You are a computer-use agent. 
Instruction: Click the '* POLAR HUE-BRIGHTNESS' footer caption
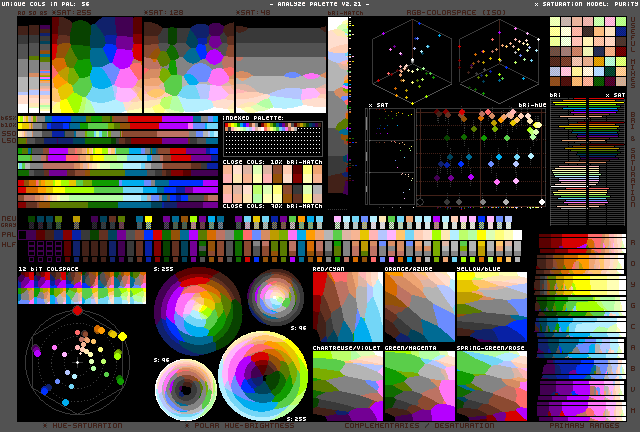click(x=240, y=425)
